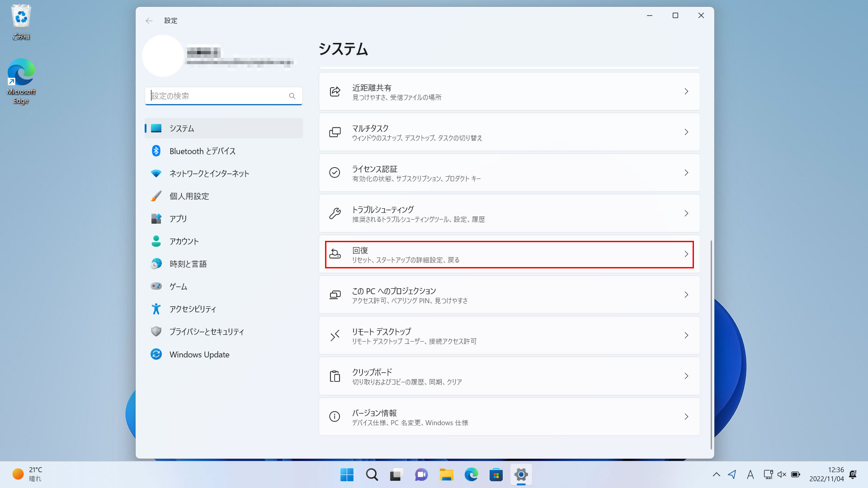Click the battery tray icon

coord(796,474)
